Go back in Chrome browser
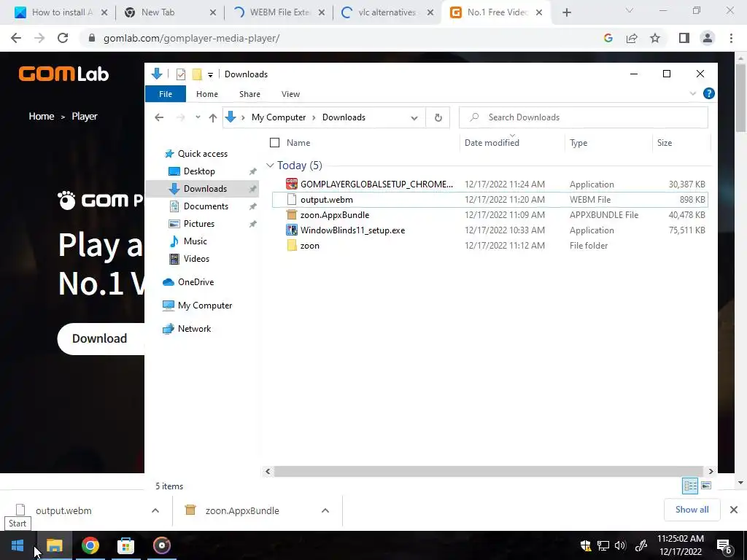 (x=16, y=38)
